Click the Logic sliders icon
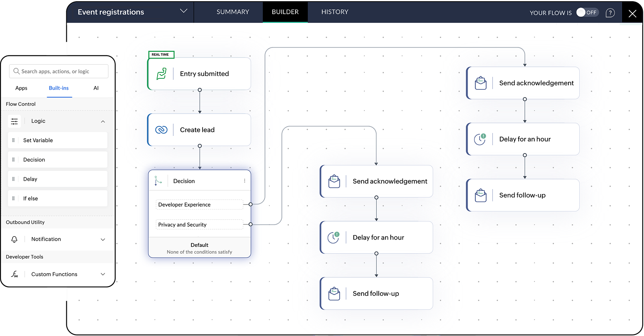The width and height of the screenshot is (644, 336). point(14,121)
